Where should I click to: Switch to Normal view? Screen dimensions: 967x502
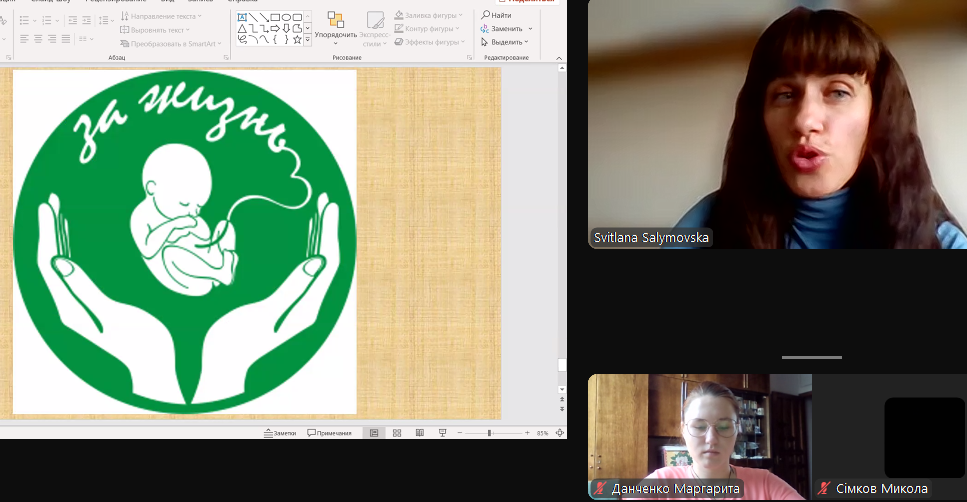374,433
